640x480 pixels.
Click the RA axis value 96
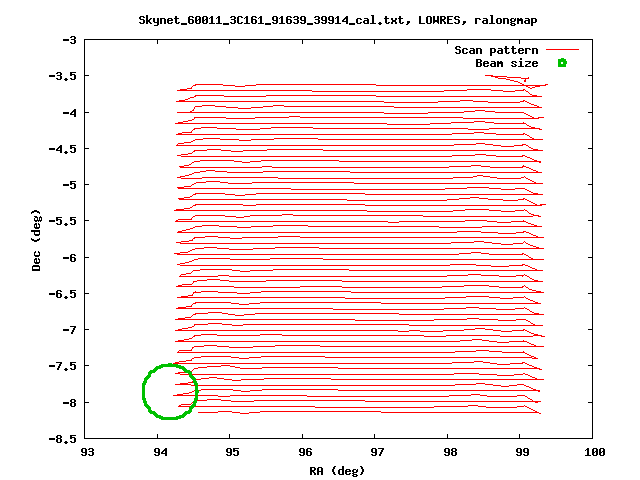pyautogui.click(x=305, y=452)
